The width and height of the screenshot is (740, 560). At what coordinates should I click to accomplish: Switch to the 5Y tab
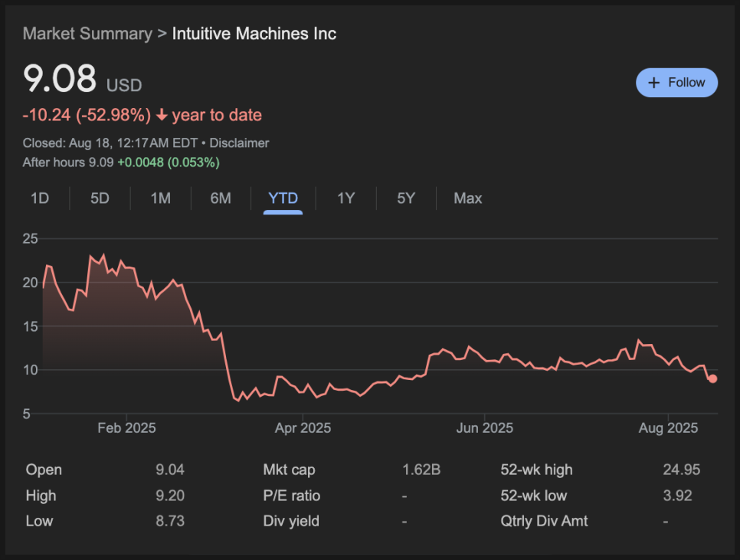(406, 198)
